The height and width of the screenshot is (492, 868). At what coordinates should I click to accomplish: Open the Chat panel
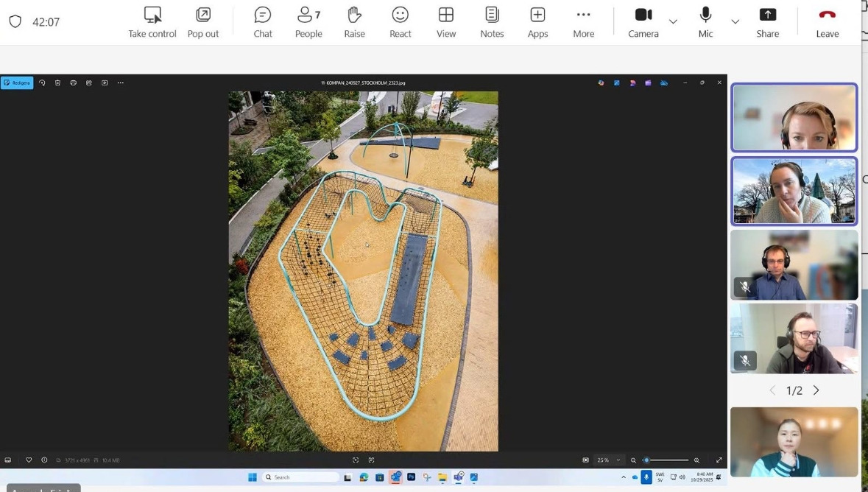262,22
